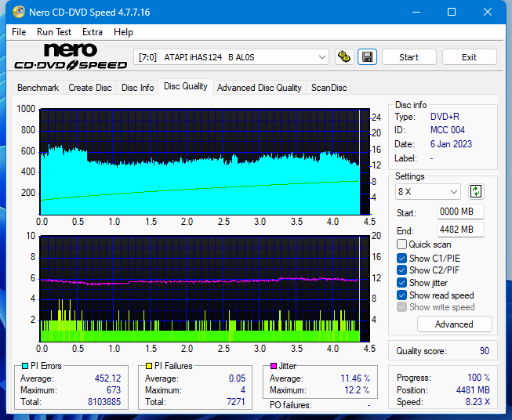Click the Jitter maximum 12.2 %
Image resolution: width=512 pixels, height=420 pixels.
(x=358, y=390)
